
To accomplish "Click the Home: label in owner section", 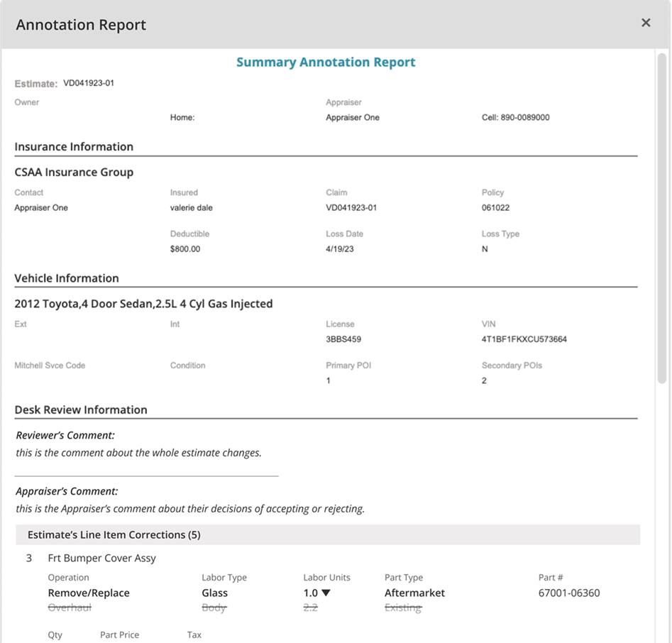I will click(x=182, y=117).
